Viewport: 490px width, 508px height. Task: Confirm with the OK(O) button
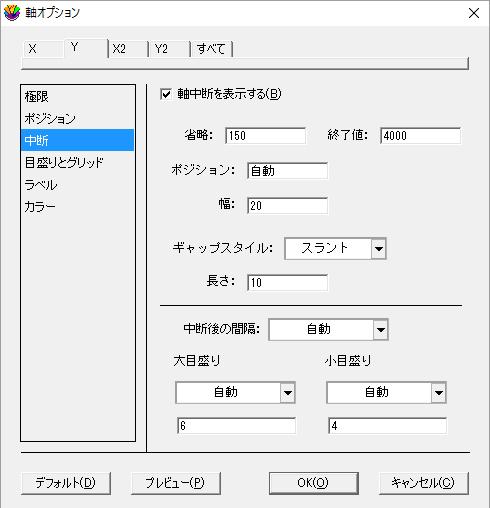314,483
